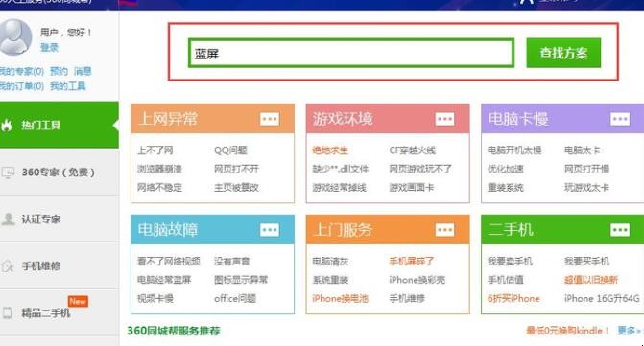Viewport: 644px width, 346px height.
Task: Switch to the 认证专家 sidebar tab
Action: pos(60,219)
